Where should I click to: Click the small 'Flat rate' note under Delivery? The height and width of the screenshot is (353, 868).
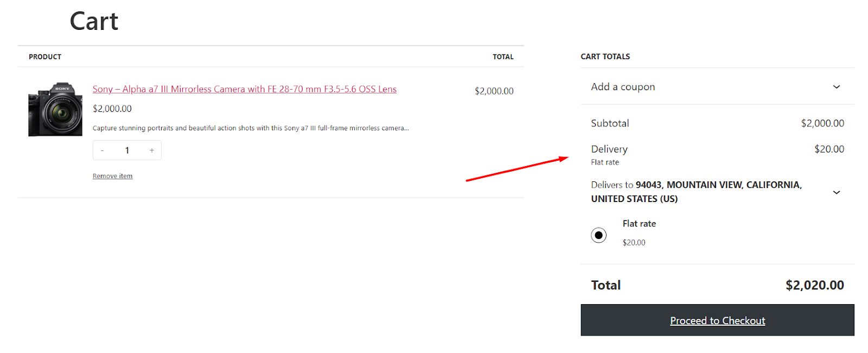pyautogui.click(x=605, y=162)
